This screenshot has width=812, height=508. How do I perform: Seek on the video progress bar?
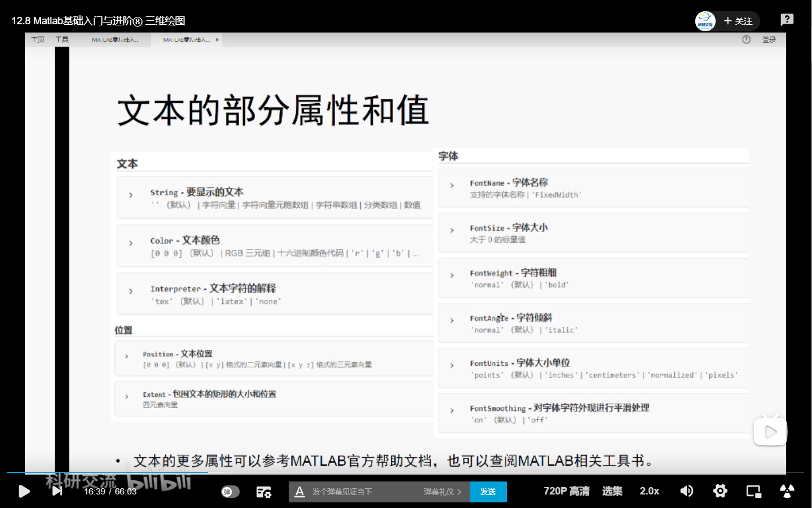(405, 472)
